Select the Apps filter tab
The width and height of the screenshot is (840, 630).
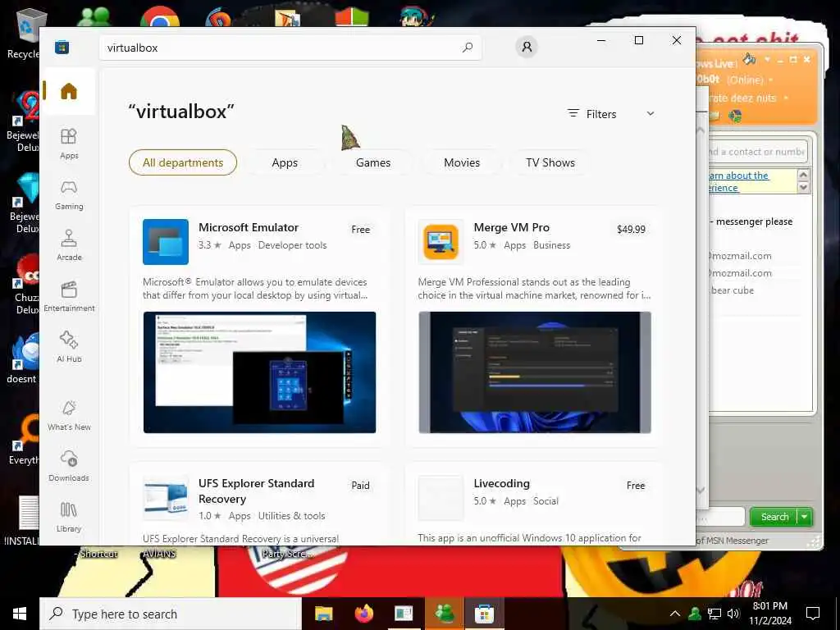coord(285,162)
